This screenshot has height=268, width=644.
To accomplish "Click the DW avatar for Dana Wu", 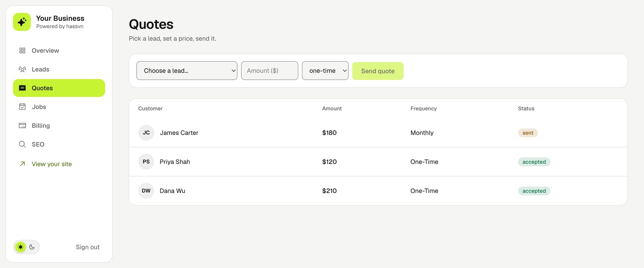I will [x=146, y=191].
